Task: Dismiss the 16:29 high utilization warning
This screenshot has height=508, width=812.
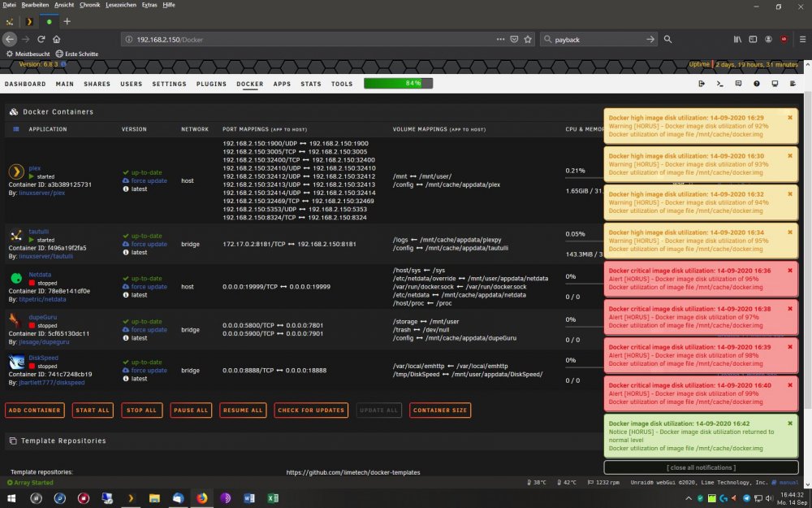Action: (x=790, y=118)
